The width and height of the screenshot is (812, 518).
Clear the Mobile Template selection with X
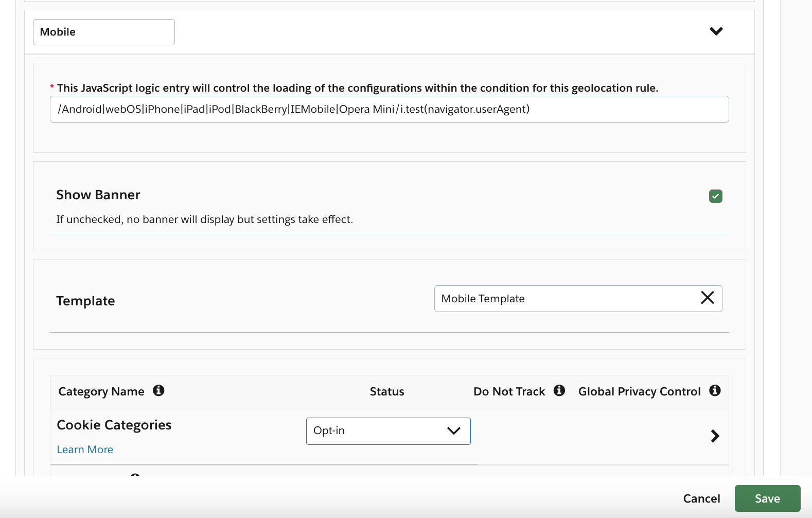pos(708,298)
